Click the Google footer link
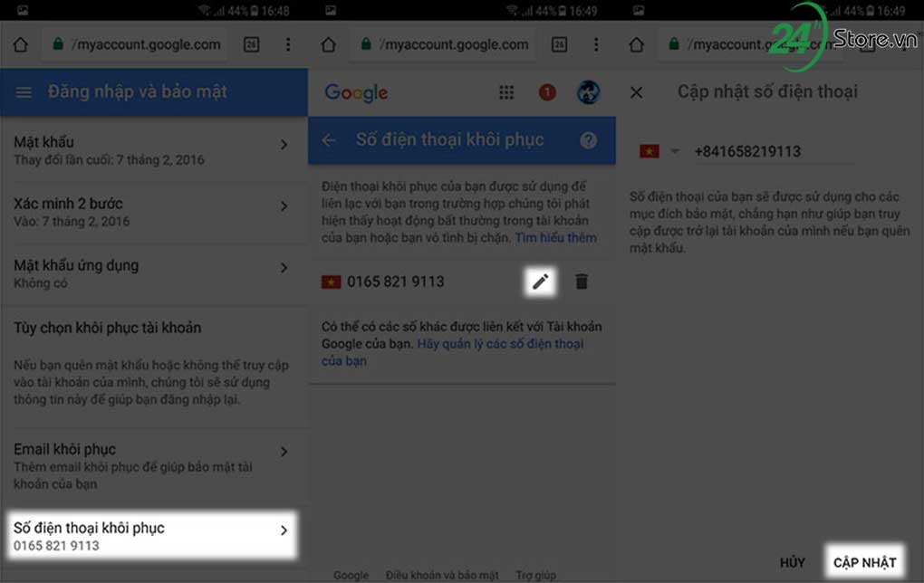This screenshot has height=583, width=924. point(351,575)
